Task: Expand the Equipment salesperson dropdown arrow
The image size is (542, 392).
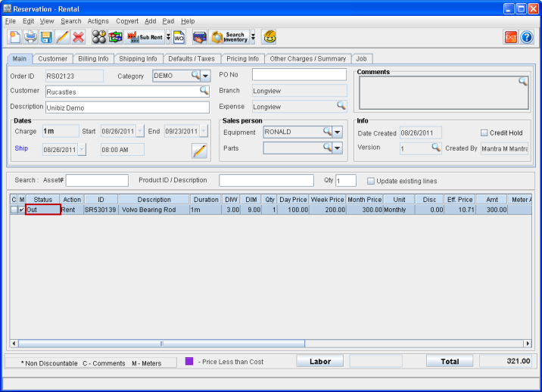Action: tap(337, 132)
